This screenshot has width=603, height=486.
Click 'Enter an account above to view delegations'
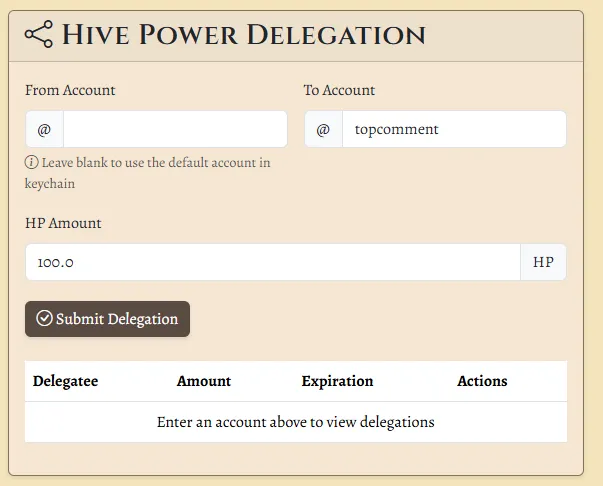coord(296,422)
